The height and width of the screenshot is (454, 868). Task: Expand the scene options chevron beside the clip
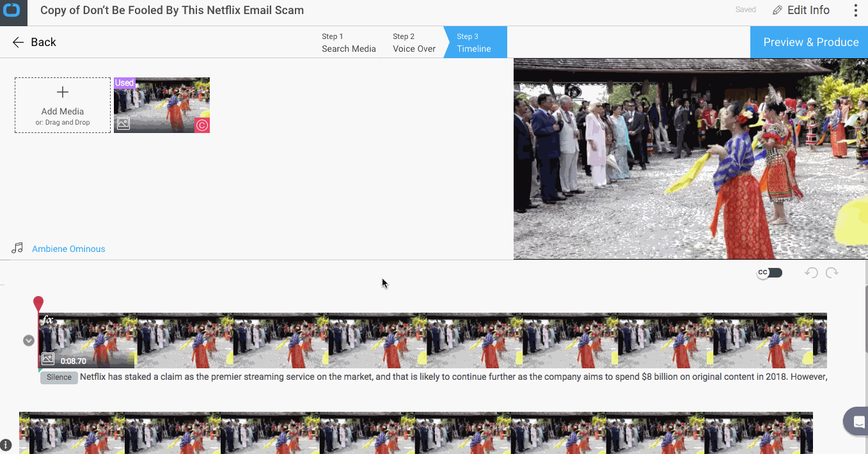(29, 340)
